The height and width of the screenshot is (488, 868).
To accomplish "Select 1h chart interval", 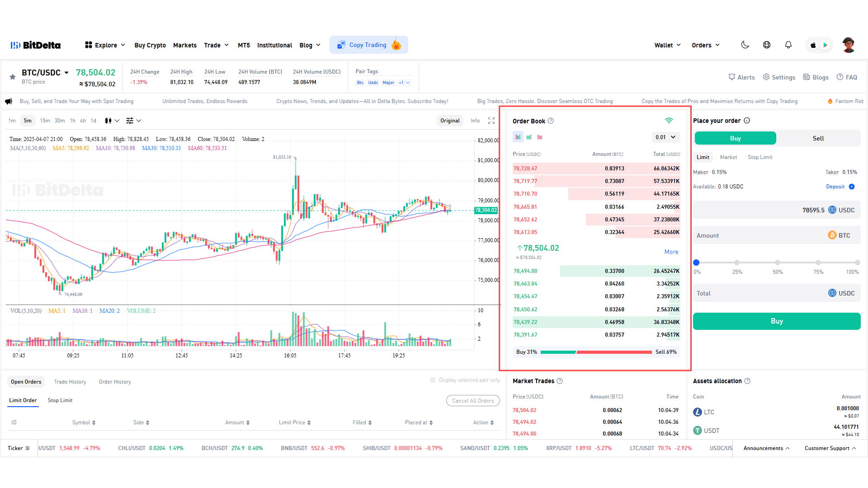I will pyautogui.click(x=73, y=121).
